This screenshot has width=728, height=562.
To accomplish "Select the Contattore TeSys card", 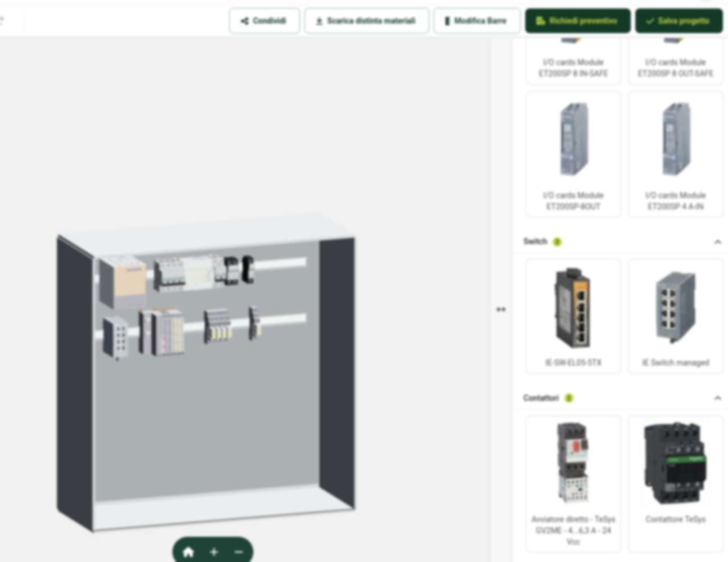I will pos(675,484).
